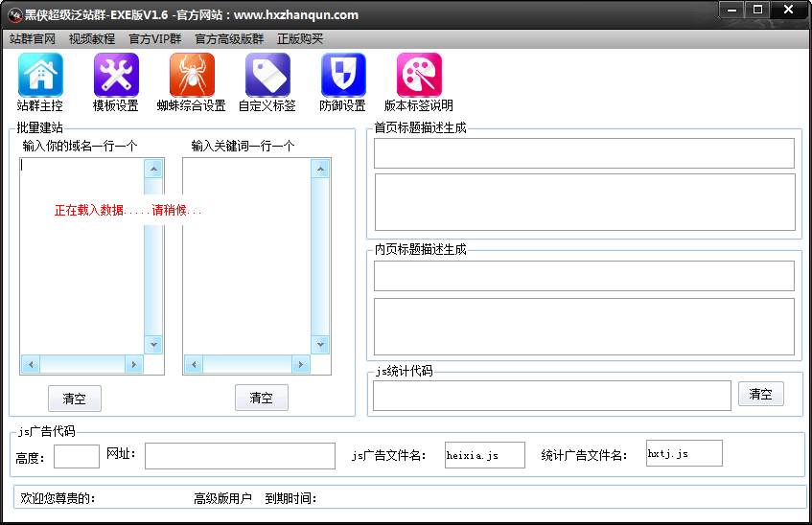Click the right arrow in the domain list's horizontal scrollbar
812x525 pixels.
point(134,364)
